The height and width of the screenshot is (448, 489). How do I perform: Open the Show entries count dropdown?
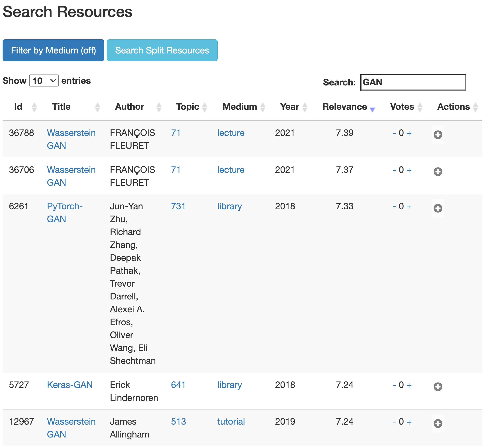click(x=44, y=80)
